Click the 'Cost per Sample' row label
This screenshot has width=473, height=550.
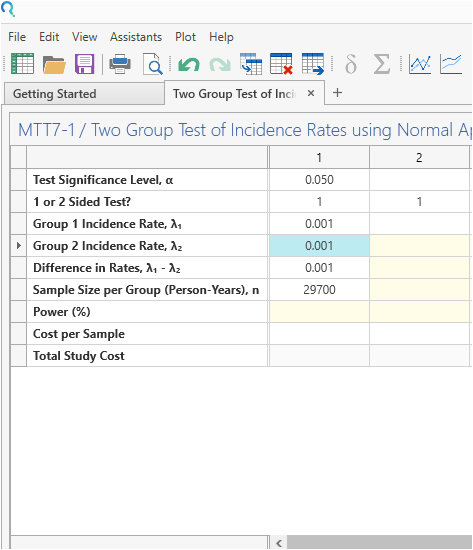[79, 334]
